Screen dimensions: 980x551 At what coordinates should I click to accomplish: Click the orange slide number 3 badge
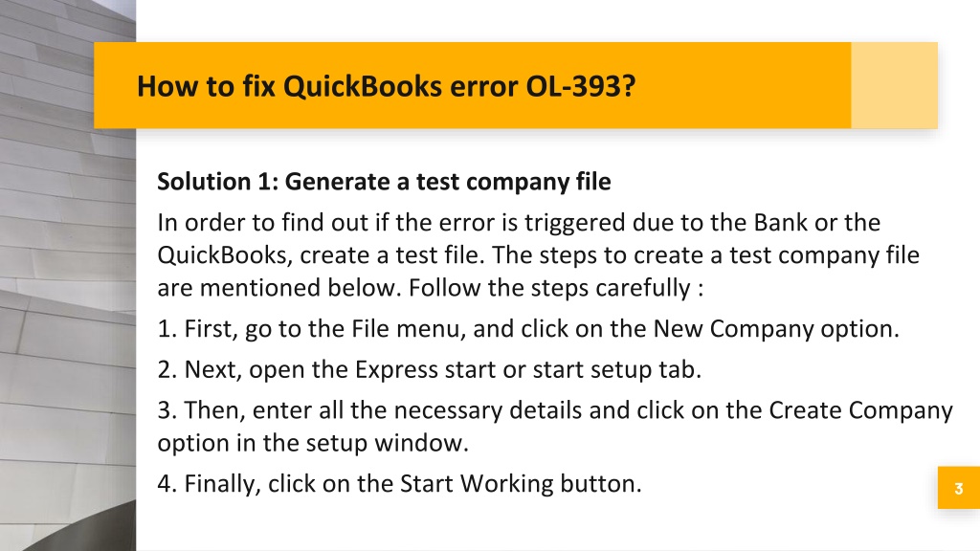pyautogui.click(x=959, y=487)
